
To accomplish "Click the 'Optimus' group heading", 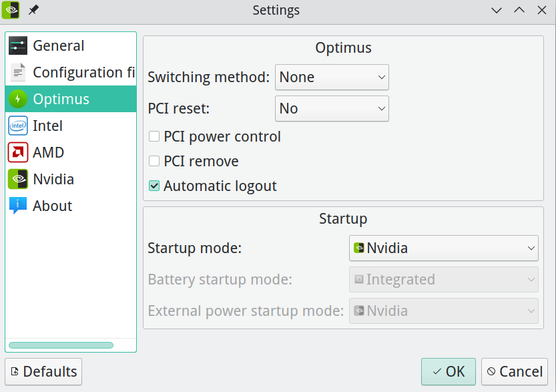I will tap(343, 47).
